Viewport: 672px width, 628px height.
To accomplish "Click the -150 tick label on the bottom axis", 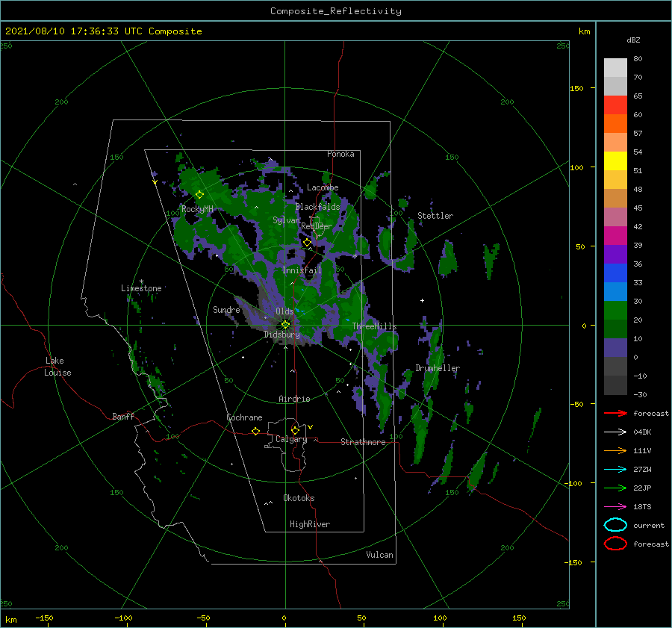I will coord(44,618).
